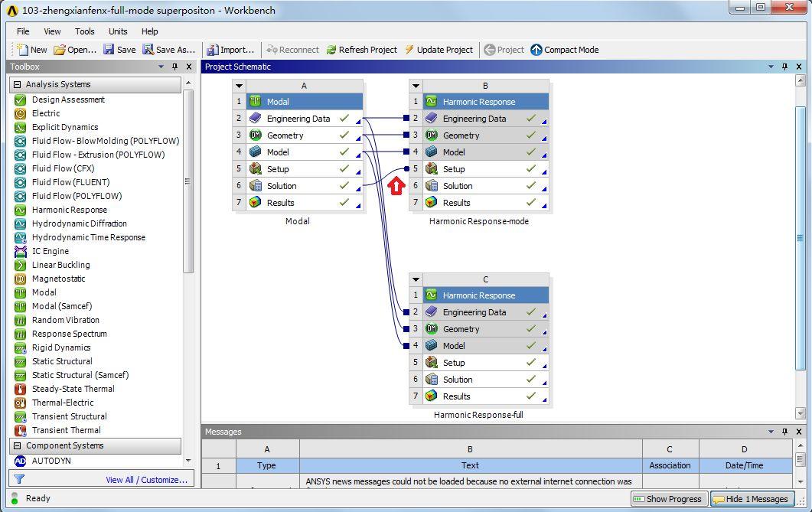The width and height of the screenshot is (812, 512).
Task: Select Fluid Flow (FLUENT) in Toolbox
Action: click(70, 182)
